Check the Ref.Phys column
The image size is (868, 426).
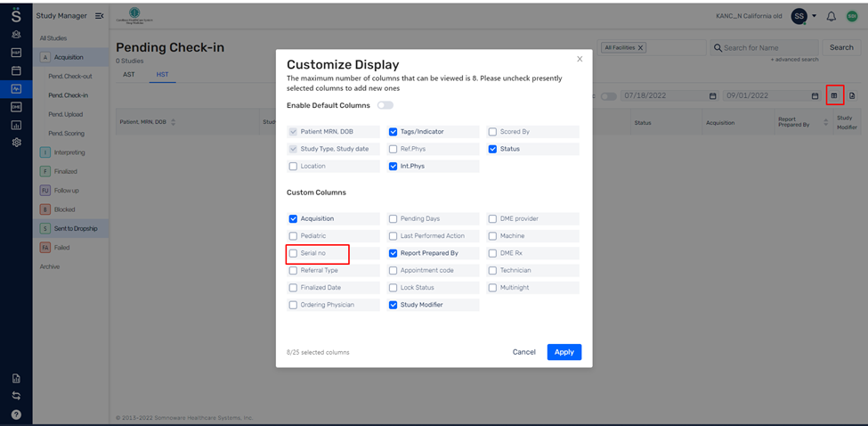tap(393, 149)
